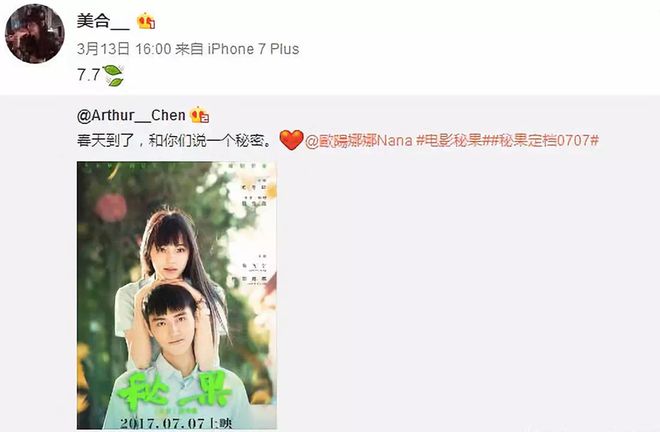This screenshot has width=660, height=432.
Task: Click the repost text 春天到了，和你们说一个秘密
Action: point(174,140)
